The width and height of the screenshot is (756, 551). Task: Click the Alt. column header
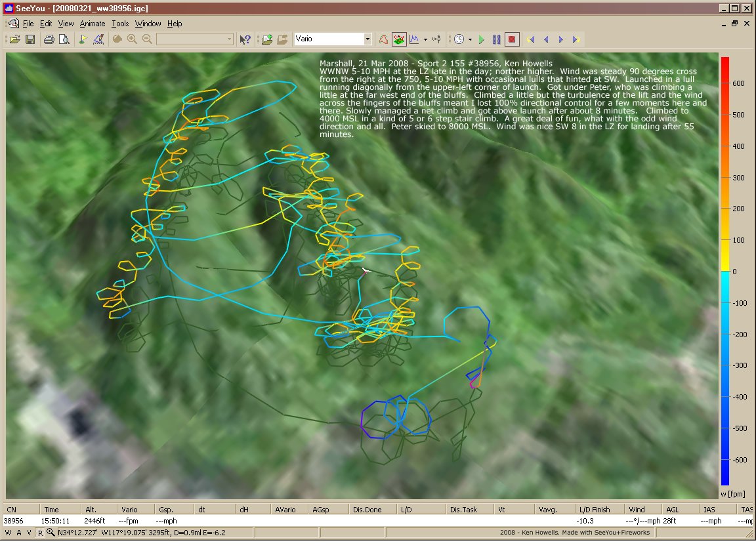point(91,509)
